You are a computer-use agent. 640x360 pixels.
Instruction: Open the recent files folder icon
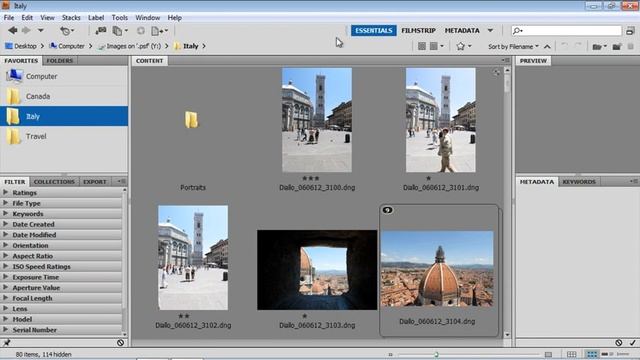pyautogui.click(x=599, y=47)
